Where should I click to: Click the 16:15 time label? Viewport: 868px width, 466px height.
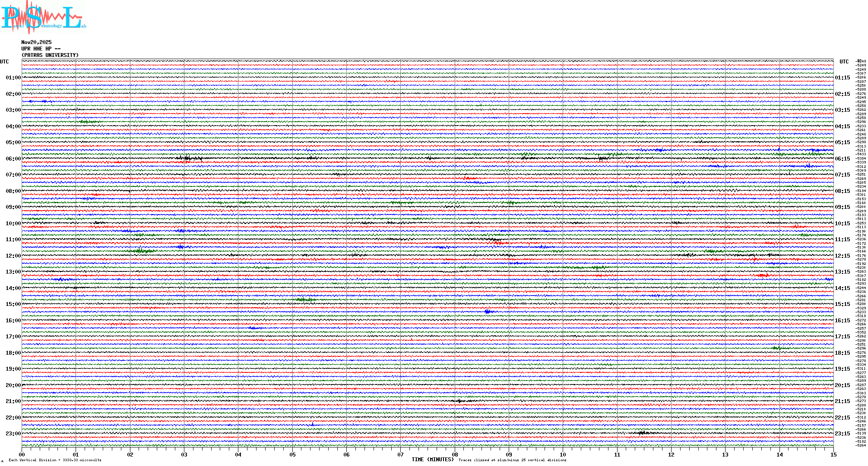coord(842,321)
